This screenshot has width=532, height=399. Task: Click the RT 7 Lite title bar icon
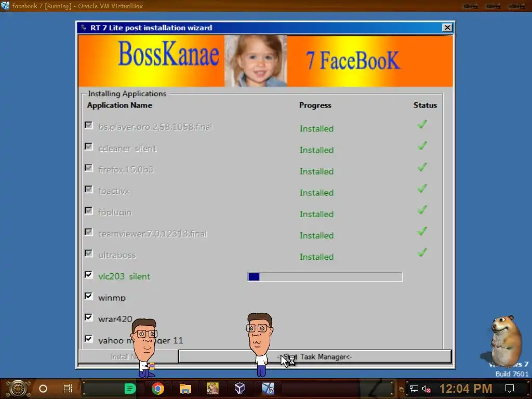84,28
